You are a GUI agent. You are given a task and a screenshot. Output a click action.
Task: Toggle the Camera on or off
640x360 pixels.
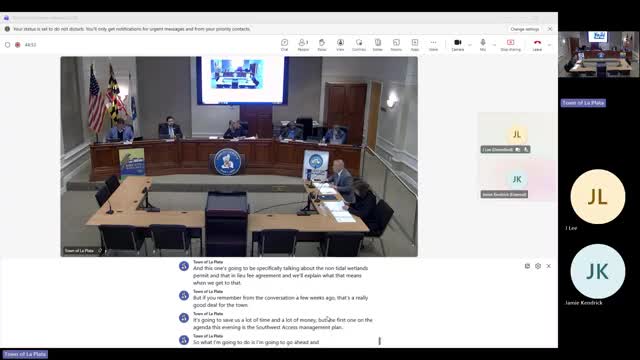[x=458, y=44]
